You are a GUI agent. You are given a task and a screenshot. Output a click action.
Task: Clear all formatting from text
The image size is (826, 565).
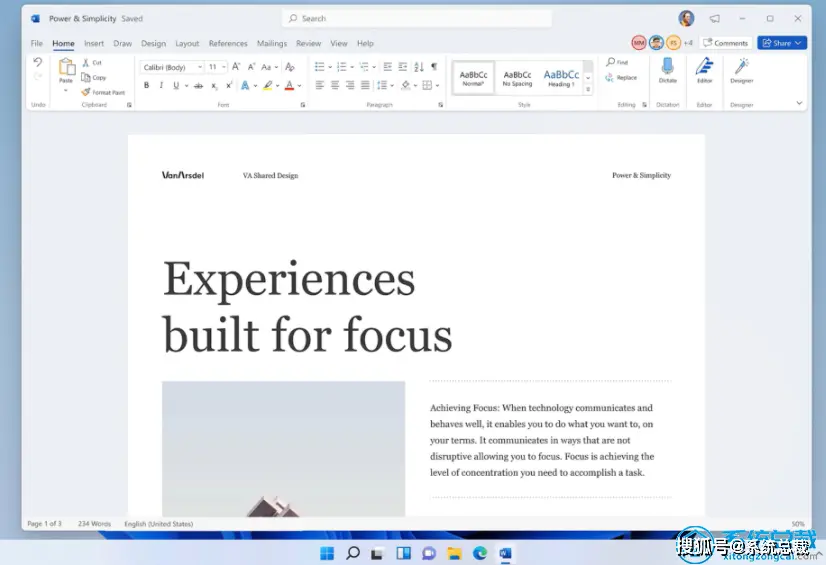tap(290, 67)
